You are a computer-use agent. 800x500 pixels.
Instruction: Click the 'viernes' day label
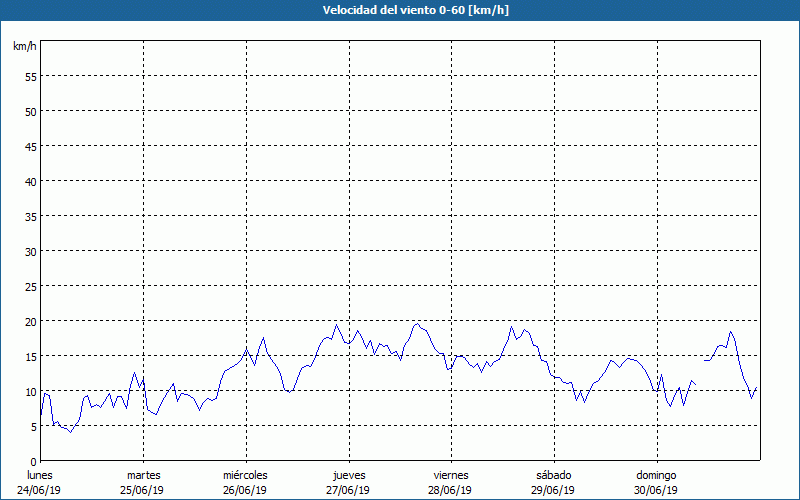point(451,475)
